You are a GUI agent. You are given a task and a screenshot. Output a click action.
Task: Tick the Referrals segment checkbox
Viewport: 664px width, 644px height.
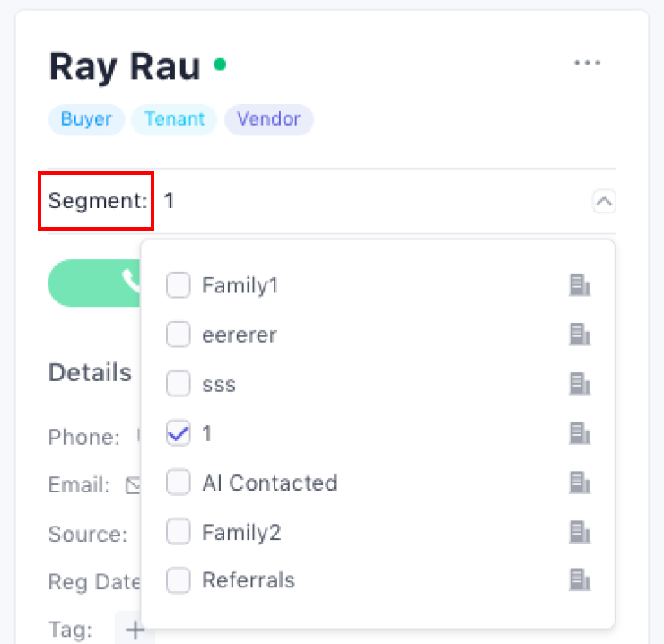[x=179, y=581]
